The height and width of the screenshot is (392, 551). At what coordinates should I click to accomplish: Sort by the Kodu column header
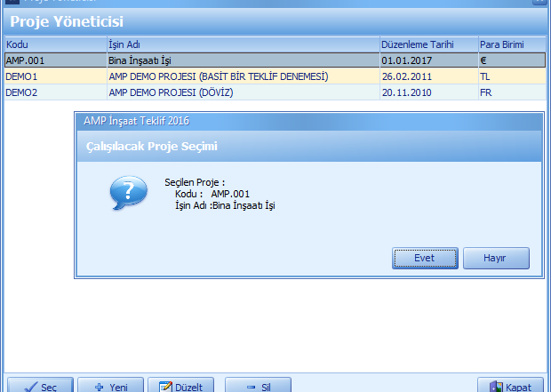coord(53,44)
